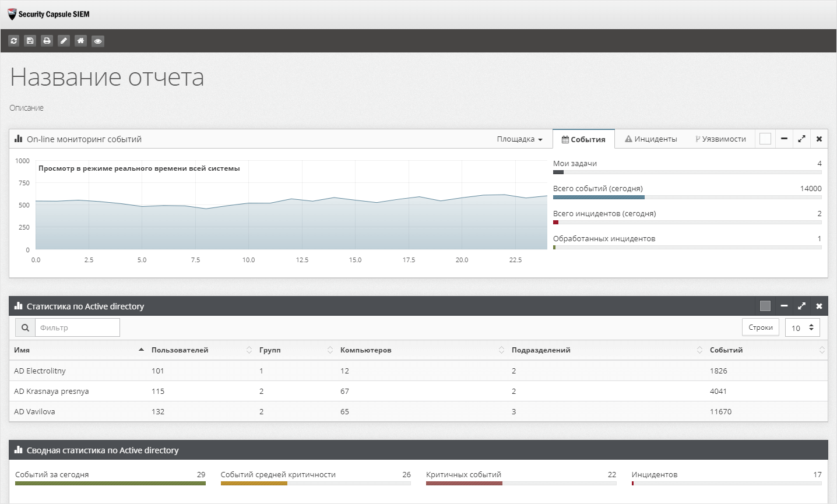Open edit mode with the pencil icon
The image size is (837, 504).
click(64, 41)
